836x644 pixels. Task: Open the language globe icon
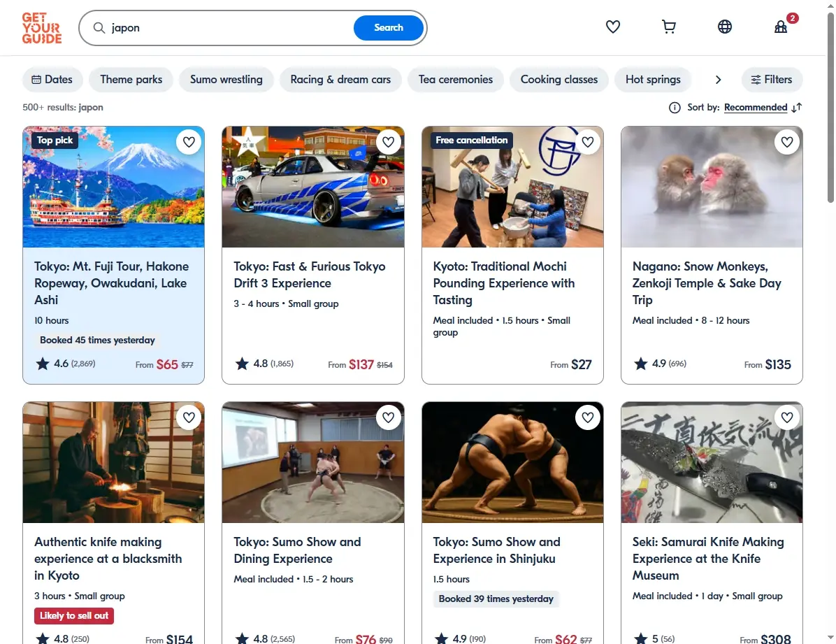[725, 27]
